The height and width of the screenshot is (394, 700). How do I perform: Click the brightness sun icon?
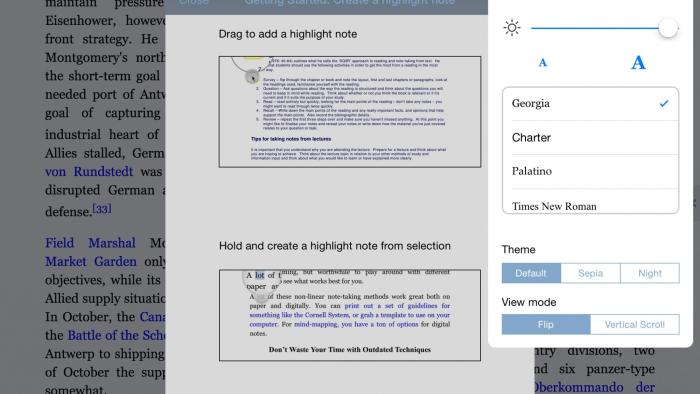coord(512,28)
